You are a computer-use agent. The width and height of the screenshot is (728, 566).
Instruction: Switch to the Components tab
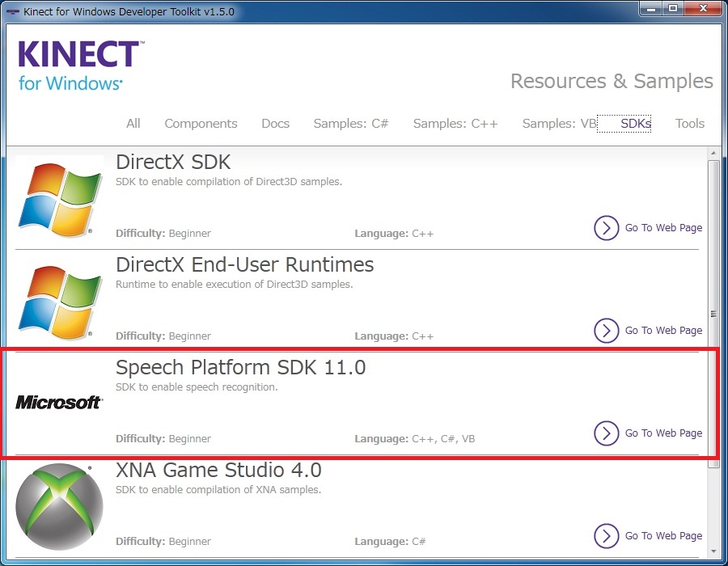[x=201, y=124]
